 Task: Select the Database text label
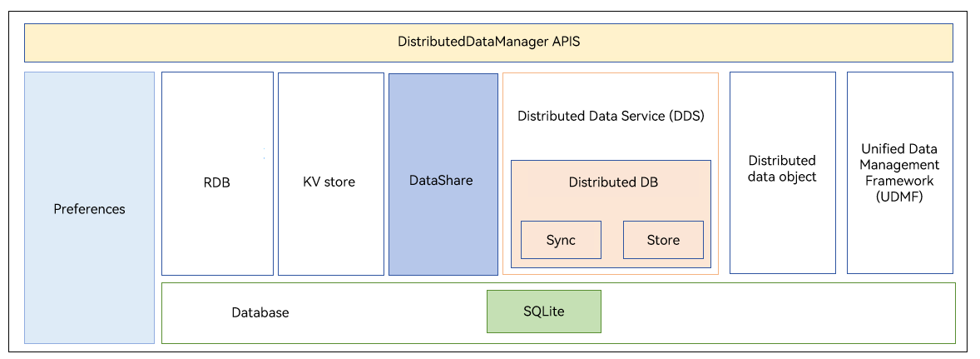260,313
